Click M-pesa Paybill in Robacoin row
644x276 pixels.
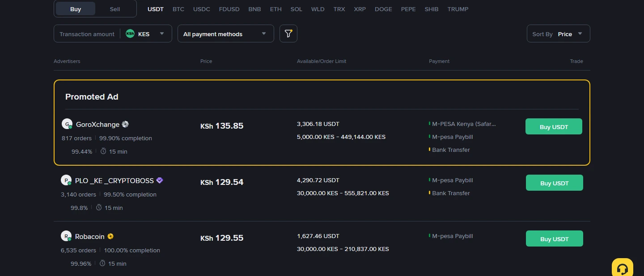pyautogui.click(x=453, y=236)
